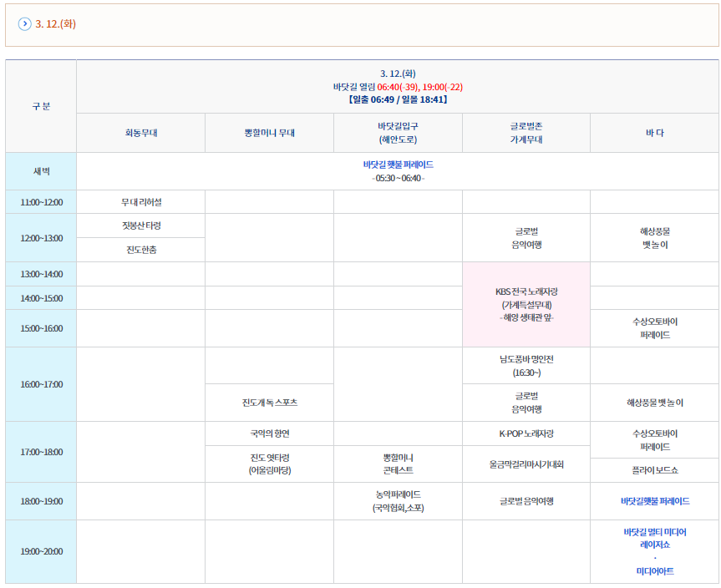Click the "남도품바 명인전 (16:30~)" cell

pos(526,366)
